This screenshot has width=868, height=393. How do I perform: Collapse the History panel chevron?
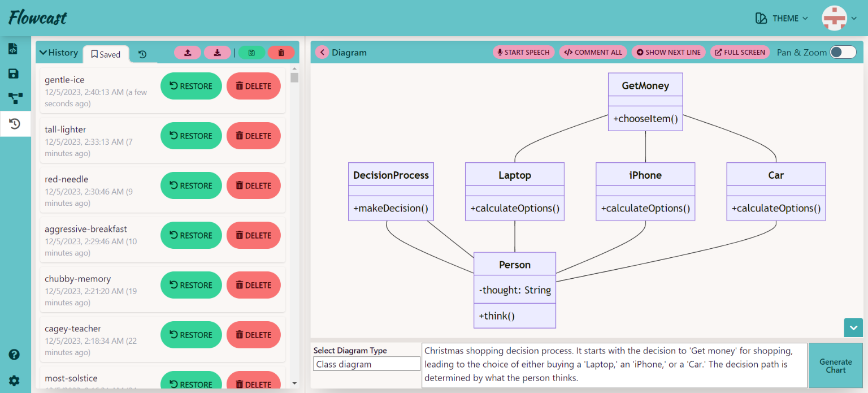pos(43,53)
